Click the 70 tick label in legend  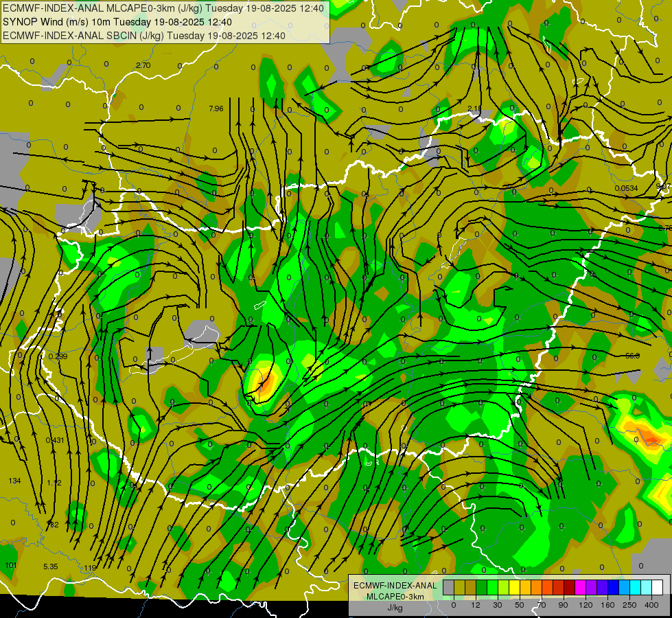542,605
